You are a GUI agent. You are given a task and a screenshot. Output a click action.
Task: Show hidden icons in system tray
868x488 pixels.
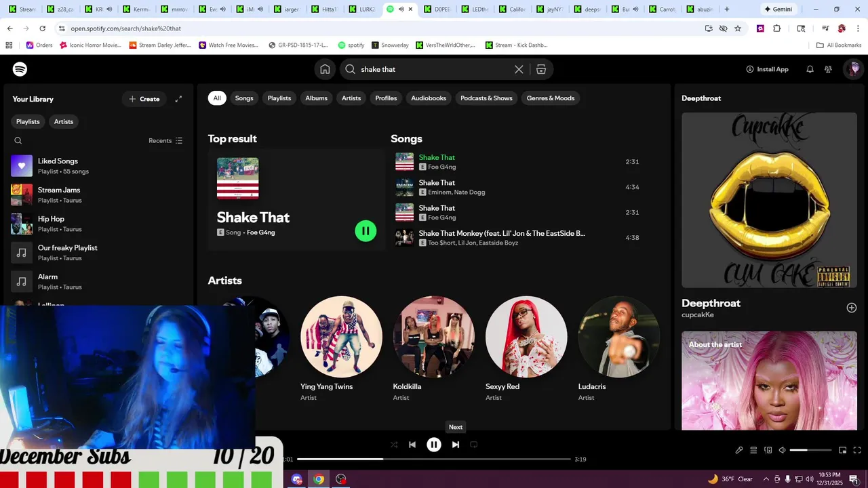click(766, 479)
